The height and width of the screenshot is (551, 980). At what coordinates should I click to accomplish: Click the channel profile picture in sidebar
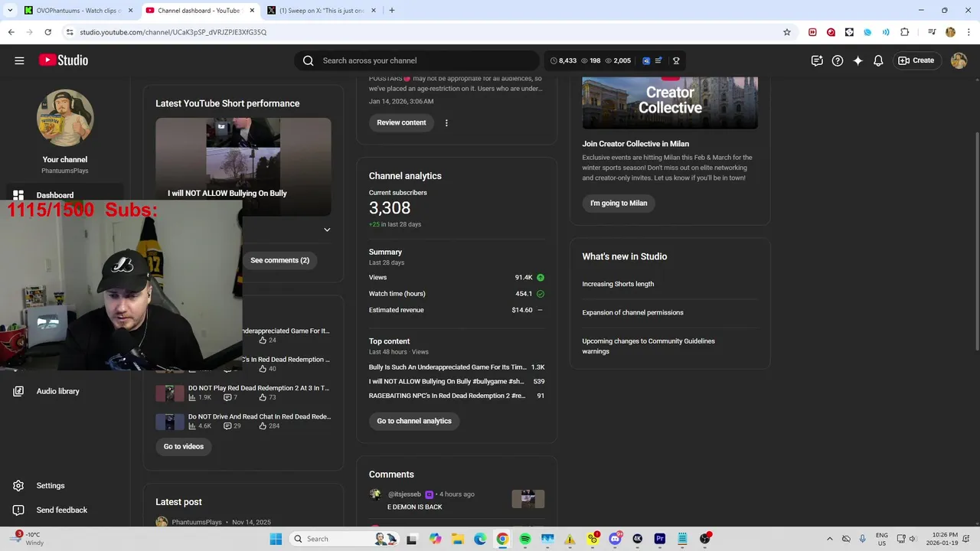(x=65, y=118)
